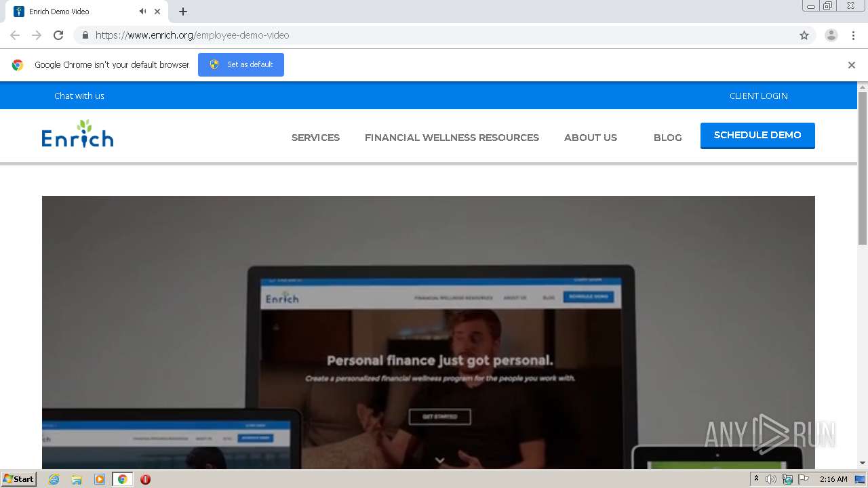The height and width of the screenshot is (488, 868).
Task: Open the Windows Start menu
Action: tap(18, 479)
